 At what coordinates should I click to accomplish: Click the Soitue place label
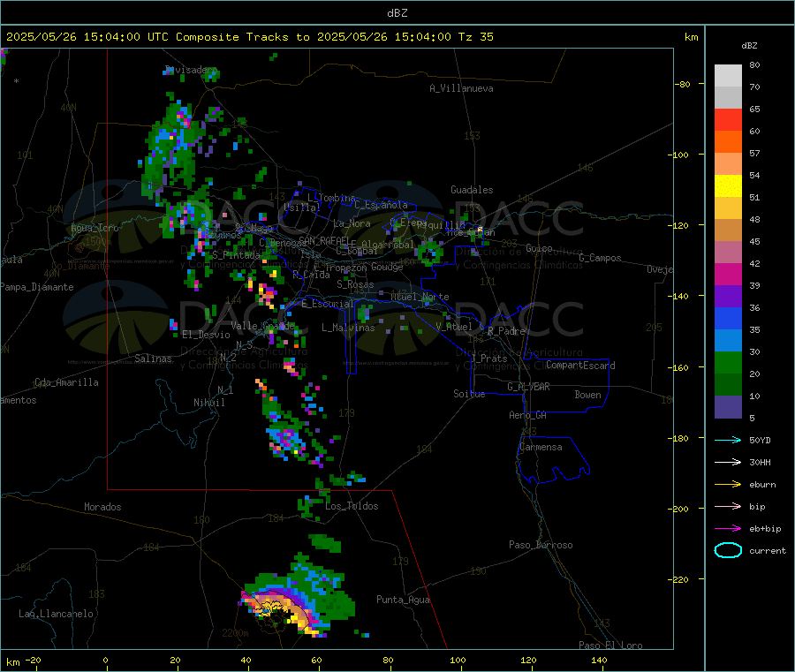pyautogui.click(x=469, y=394)
